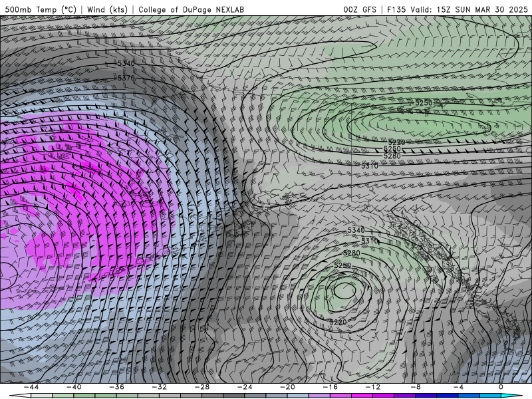The image size is (532, 399).
Task: Click the 5370 height contour label
Action: pos(126,78)
